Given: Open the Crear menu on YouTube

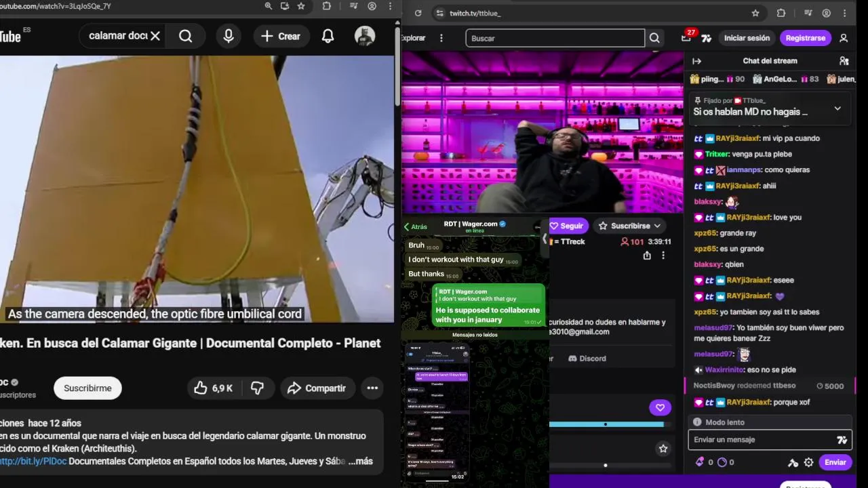Looking at the screenshot, I should pyautogui.click(x=281, y=36).
